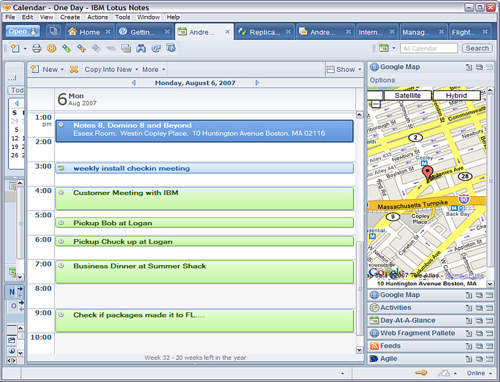Select Pickup Bob at Logan entry
The image size is (500, 382).
coord(204,223)
